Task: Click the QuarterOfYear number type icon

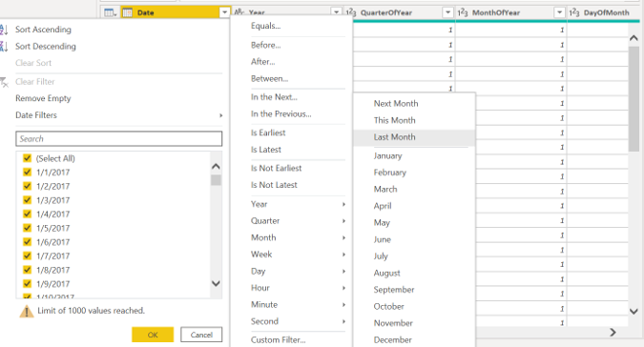Action: click(351, 12)
